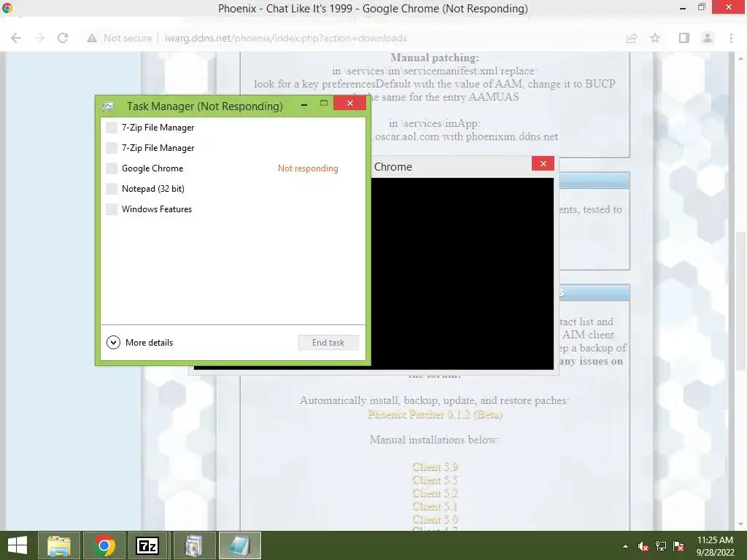The height and width of the screenshot is (560, 747).
Task: Click the address bar URL
Action: pyautogui.click(x=286, y=38)
